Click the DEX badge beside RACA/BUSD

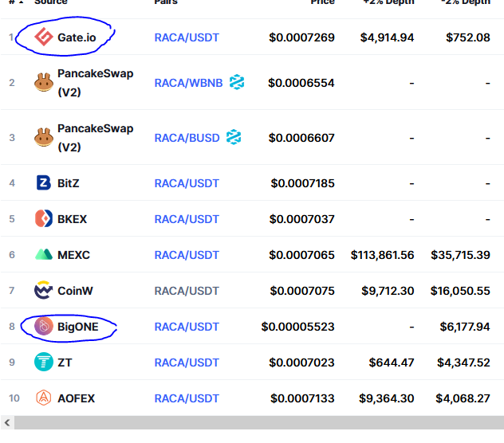234,137
